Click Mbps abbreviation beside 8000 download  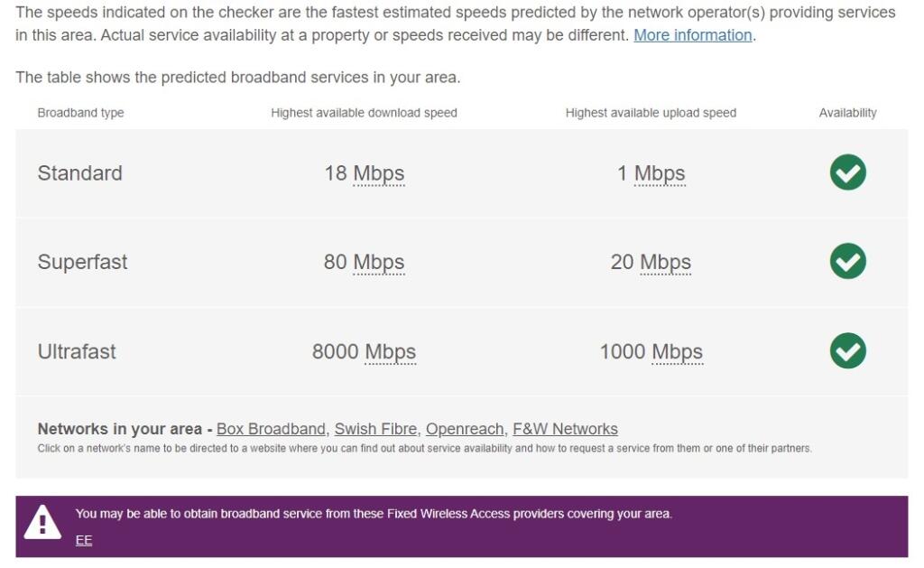390,352
